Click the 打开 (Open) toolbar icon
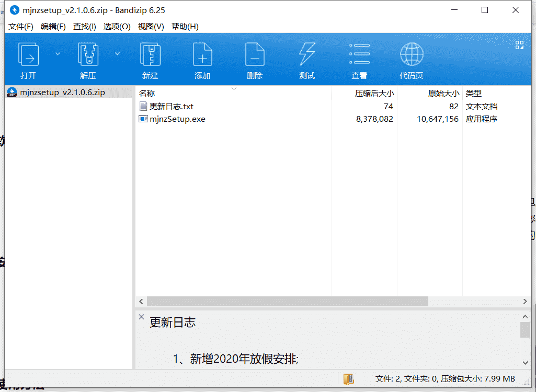The height and width of the screenshot is (392, 536). pyautogui.click(x=28, y=54)
